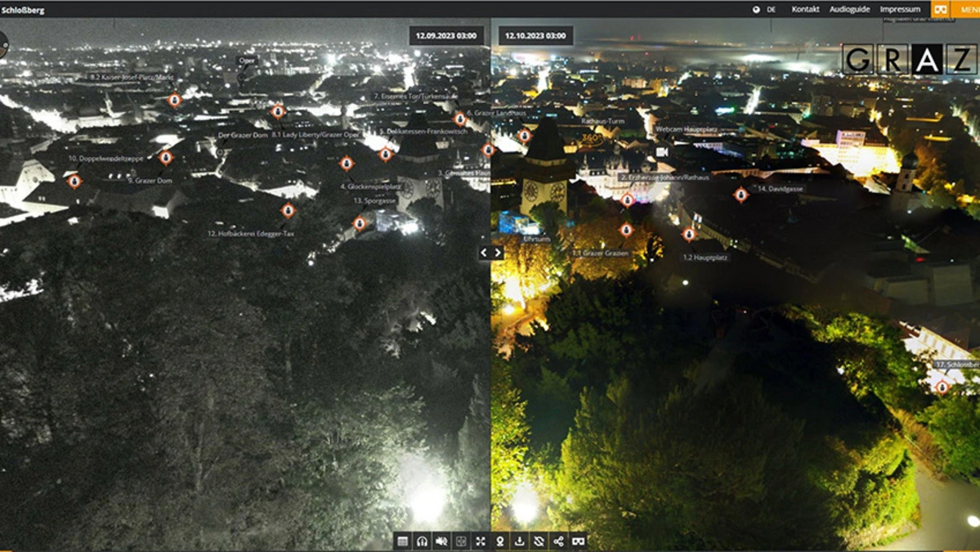Image resolution: width=980 pixels, height=552 pixels.
Task: Click the orange VR headset button at top
Action: [x=941, y=9]
